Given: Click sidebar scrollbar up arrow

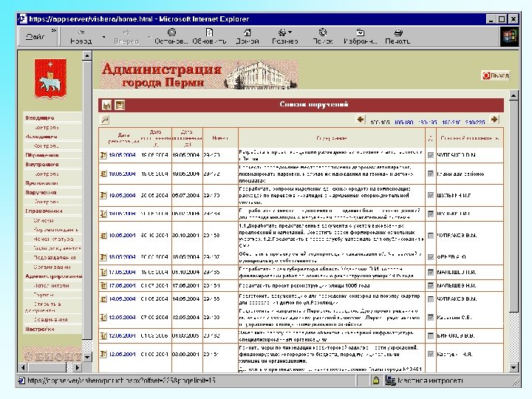Looking at the screenshot, I should [87, 55].
